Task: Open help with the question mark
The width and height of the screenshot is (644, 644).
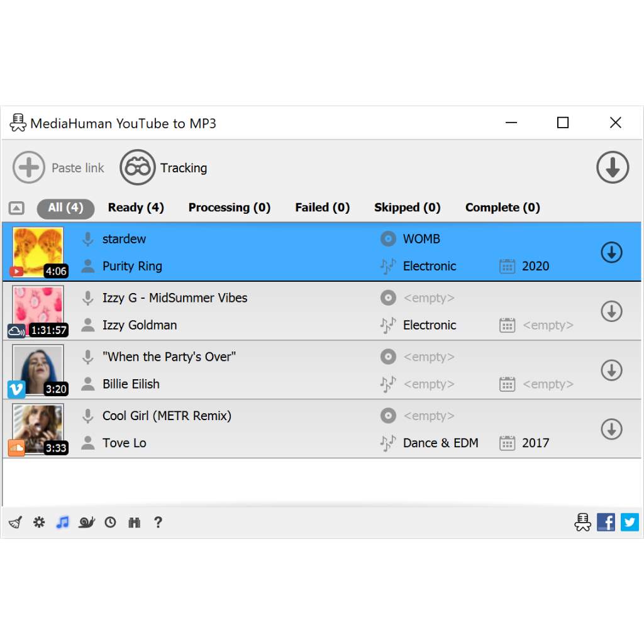Action: (x=158, y=523)
